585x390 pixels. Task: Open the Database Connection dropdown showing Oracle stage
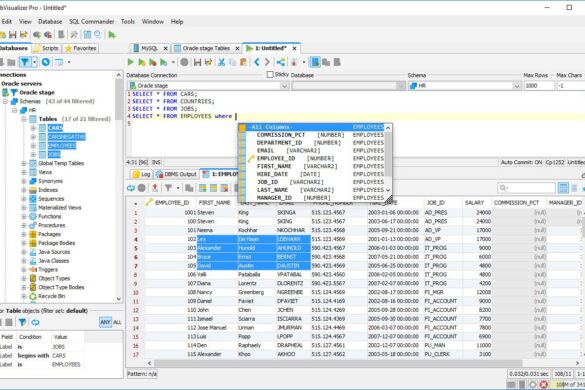pos(209,86)
